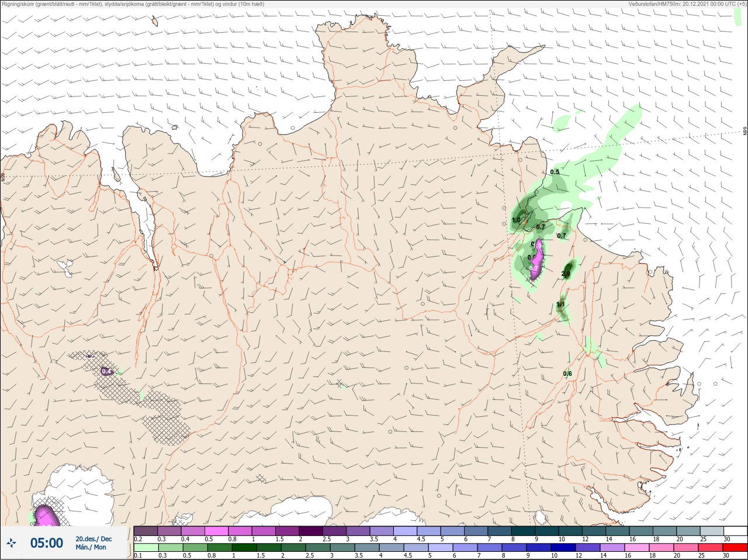Click the 05:00 forecast time display
748x560 pixels.
click(47, 543)
